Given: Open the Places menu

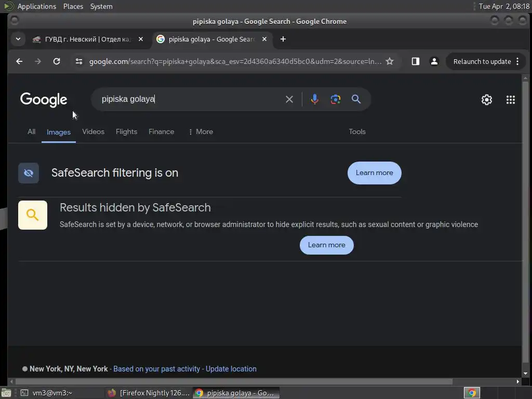Looking at the screenshot, I should 73,6.
